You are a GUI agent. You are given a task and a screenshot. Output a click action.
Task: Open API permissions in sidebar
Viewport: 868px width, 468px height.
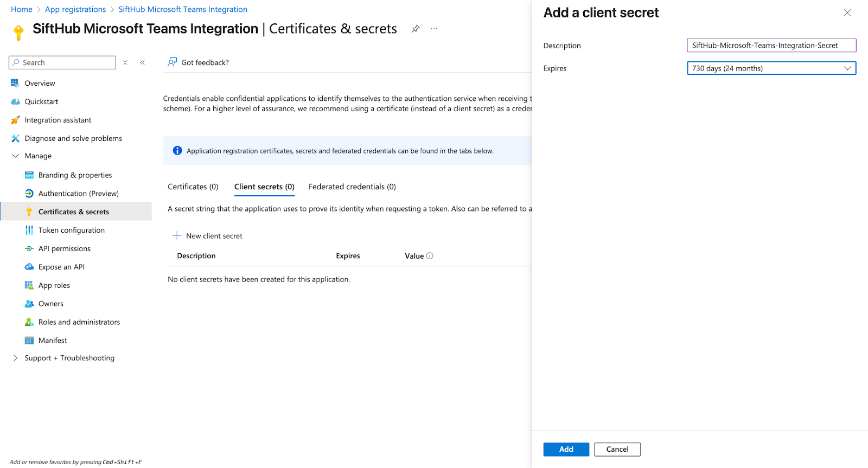pyautogui.click(x=64, y=248)
